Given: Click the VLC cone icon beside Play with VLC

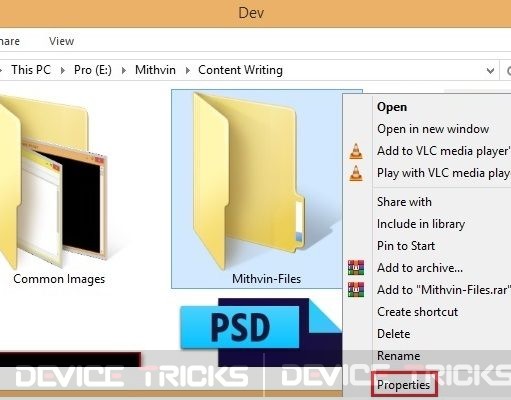Looking at the screenshot, I should [x=356, y=173].
